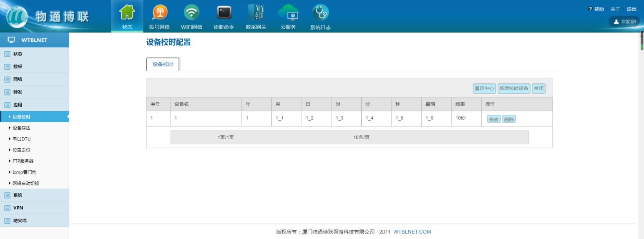Expand the 数采 sidebar section

18,66
